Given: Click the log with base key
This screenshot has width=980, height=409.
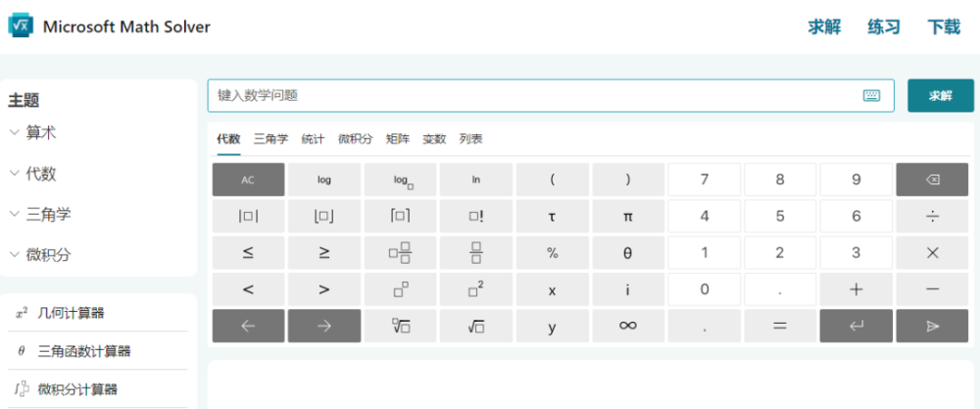Looking at the screenshot, I should tap(400, 179).
